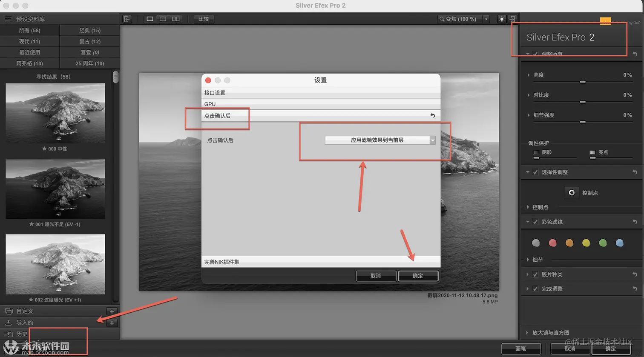644x357 pixels.
Task: Click the 亮度 brightness slider handle
Action: [x=583, y=82]
